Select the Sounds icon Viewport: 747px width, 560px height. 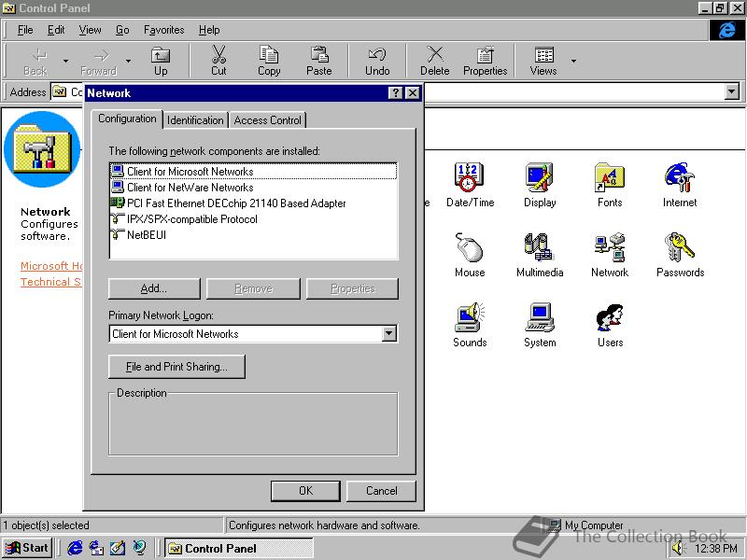click(x=470, y=325)
